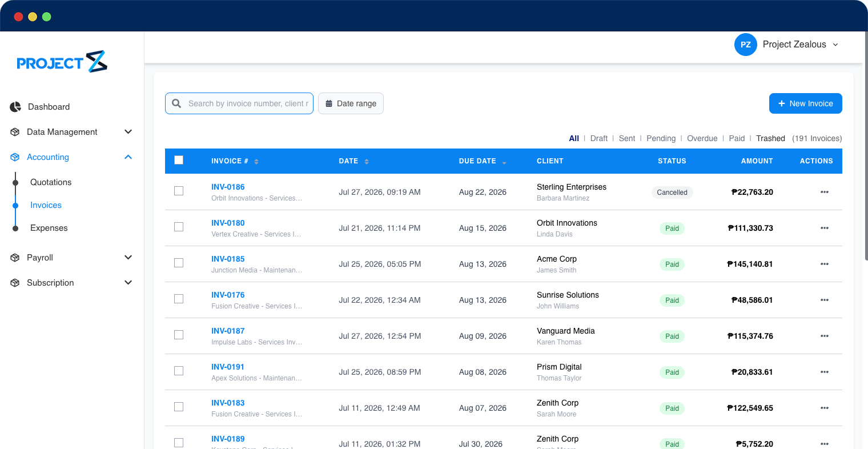Check the box for invoice INV-0180
The image size is (868, 449).
[x=179, y=227]
